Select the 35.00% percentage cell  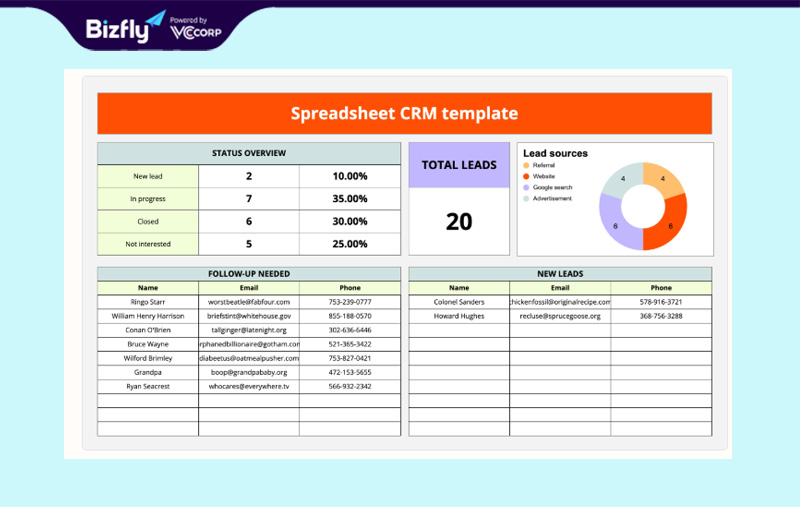[x=350, y=199]
